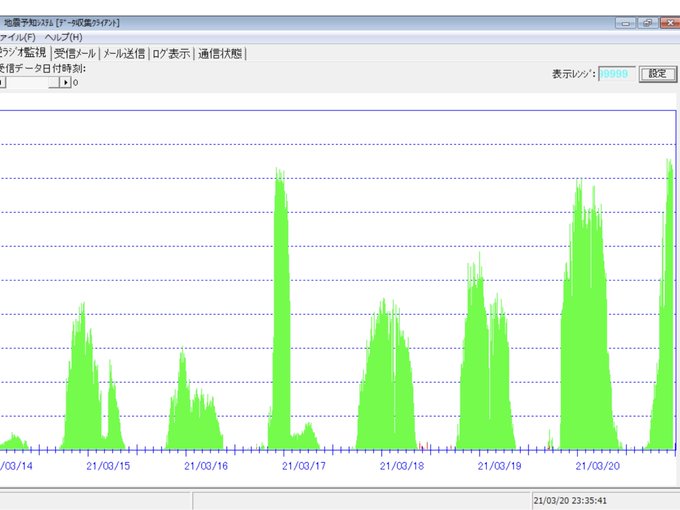Click the status bar timestamp 21/03/20 23:35:41
The height and width of the screenshot is (510, 680).
tap(570, 501)
